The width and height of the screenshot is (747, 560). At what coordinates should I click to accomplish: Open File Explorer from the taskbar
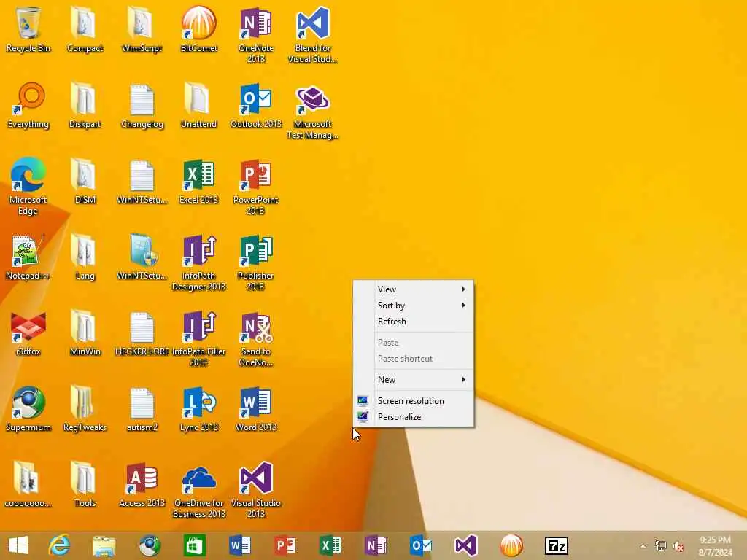click(104, 545)
